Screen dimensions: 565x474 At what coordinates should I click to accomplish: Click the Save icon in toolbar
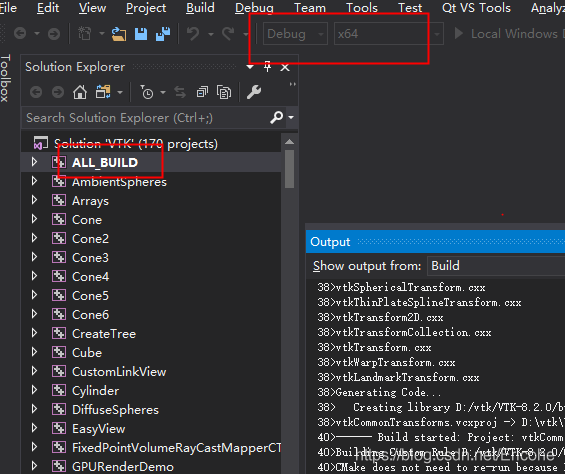click(141, 34)
